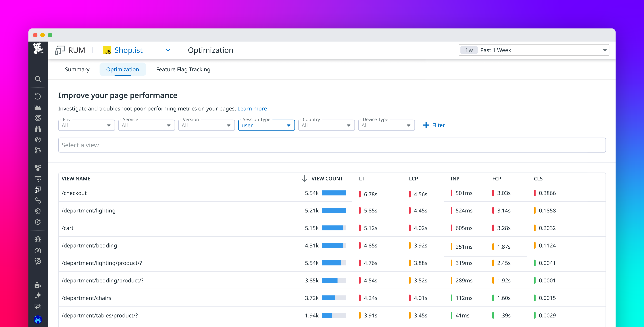This screenshot has height=327, width=644.
Task: Select the events history clock icon
Action: [38, 96]
